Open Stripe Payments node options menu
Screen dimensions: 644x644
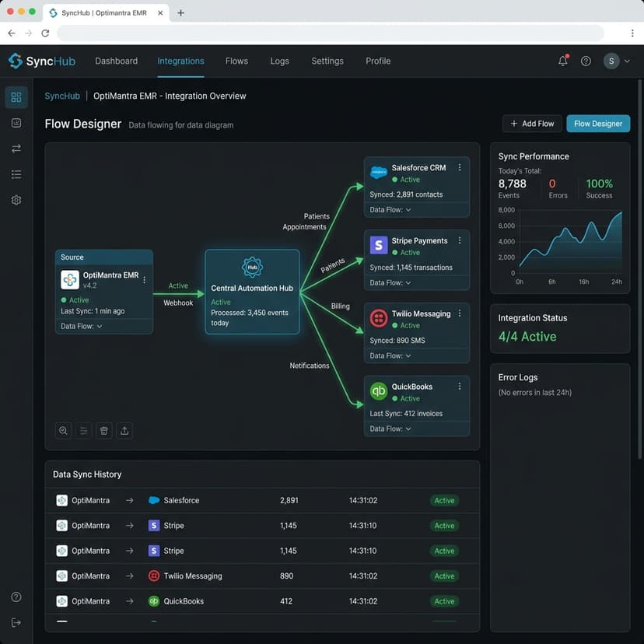[459, 240]
